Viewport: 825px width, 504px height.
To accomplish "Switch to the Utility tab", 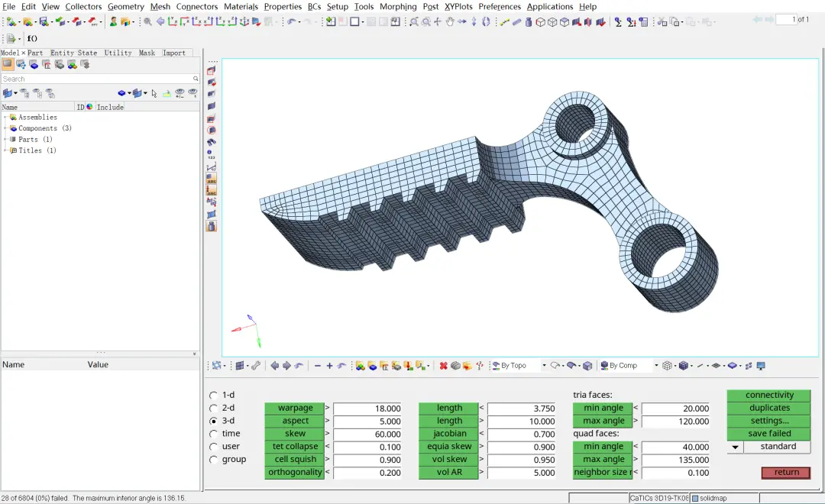I will click(118, 53).
